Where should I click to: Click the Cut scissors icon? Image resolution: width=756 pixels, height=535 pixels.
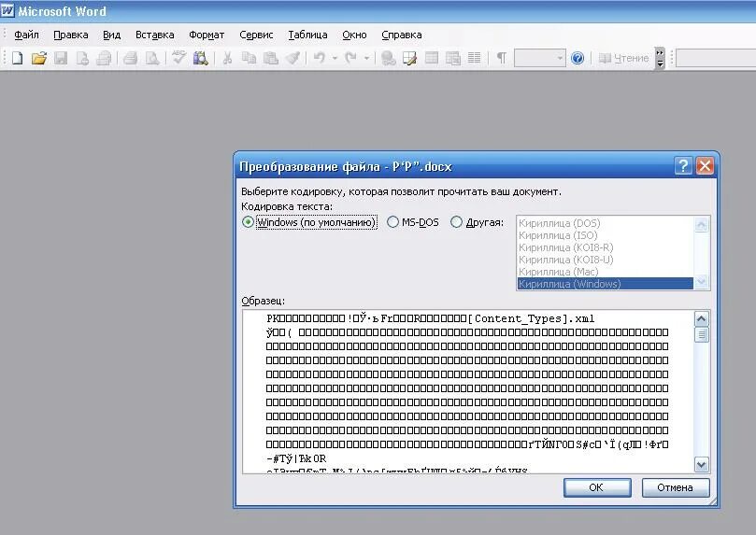(x=227, y=58)
